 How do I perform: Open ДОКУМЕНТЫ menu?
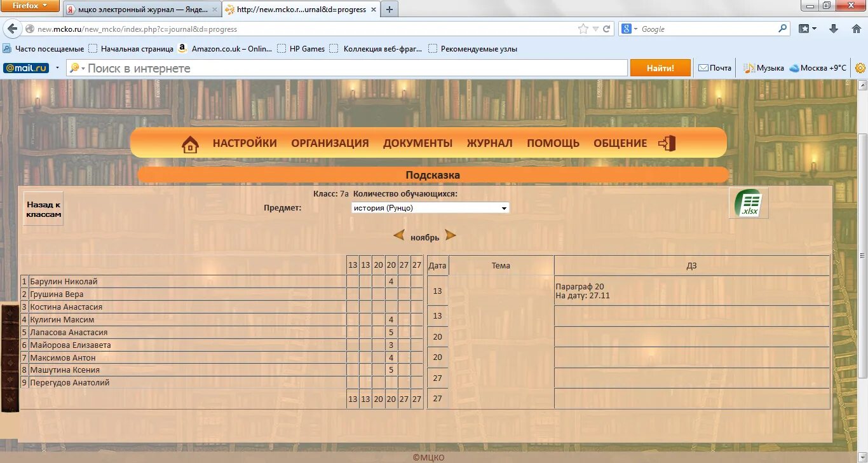tap(417, 144)
